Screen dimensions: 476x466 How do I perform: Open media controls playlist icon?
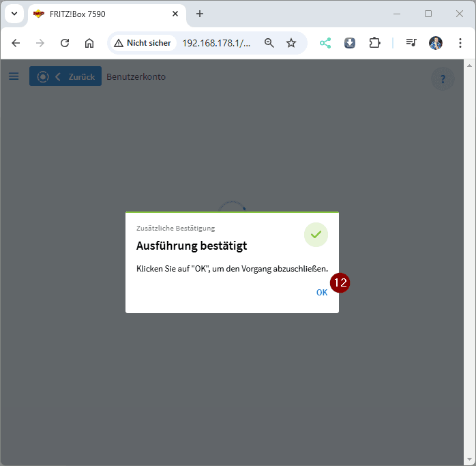click(411, 43)
